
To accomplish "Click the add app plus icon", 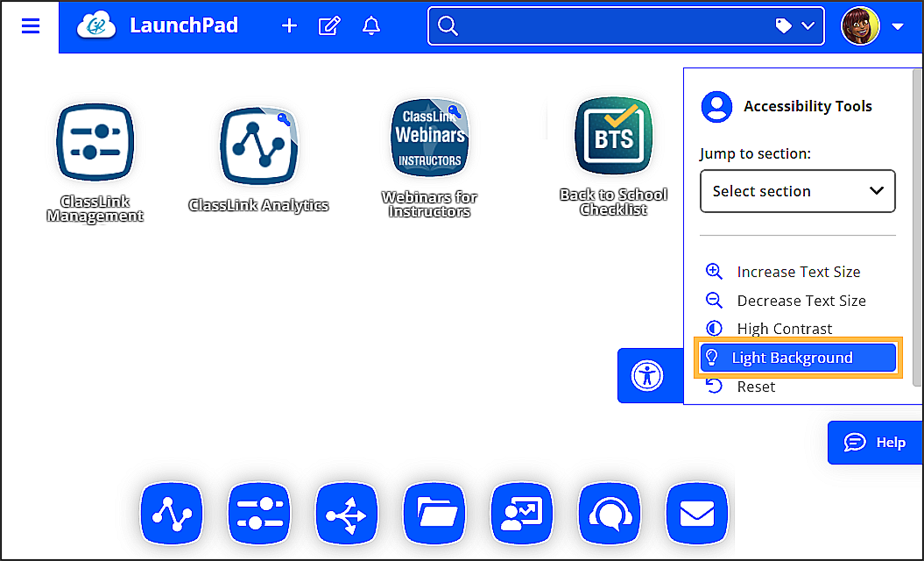I will 289,26.
